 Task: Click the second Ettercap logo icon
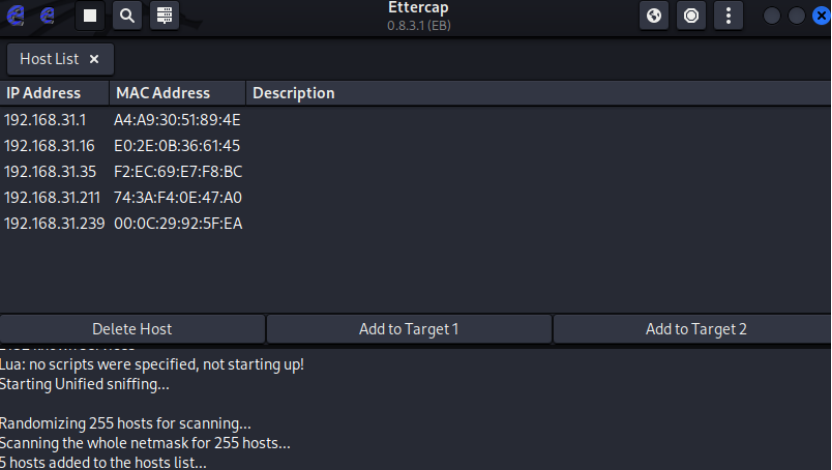[x=47, y=15]
